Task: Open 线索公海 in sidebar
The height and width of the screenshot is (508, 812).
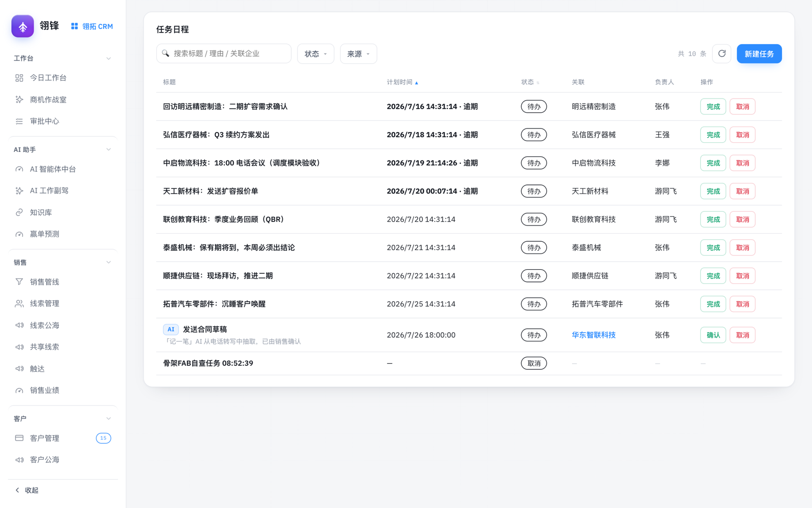Action: coord(63,325)
